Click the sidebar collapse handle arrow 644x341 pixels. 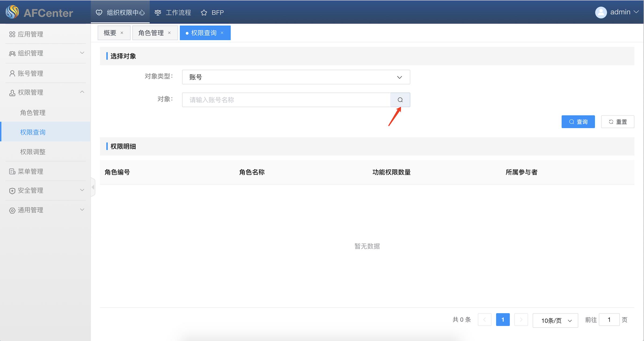click(x=93, y=187)
